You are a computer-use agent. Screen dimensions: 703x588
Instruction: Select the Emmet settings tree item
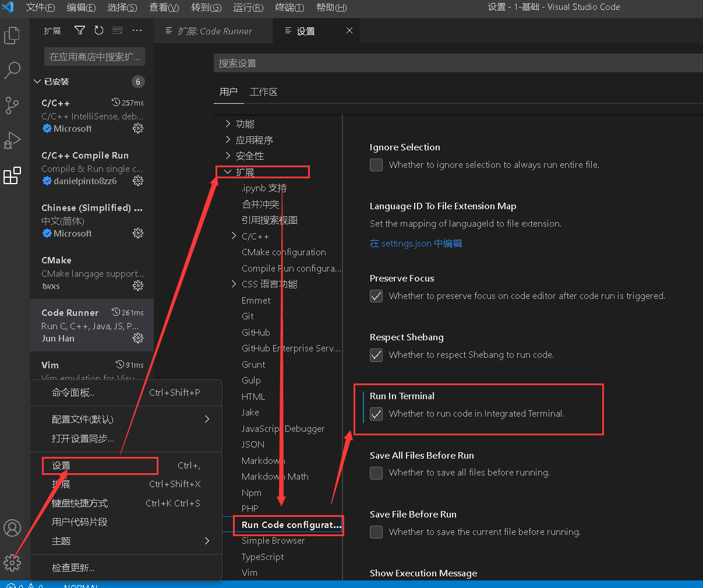256,300
